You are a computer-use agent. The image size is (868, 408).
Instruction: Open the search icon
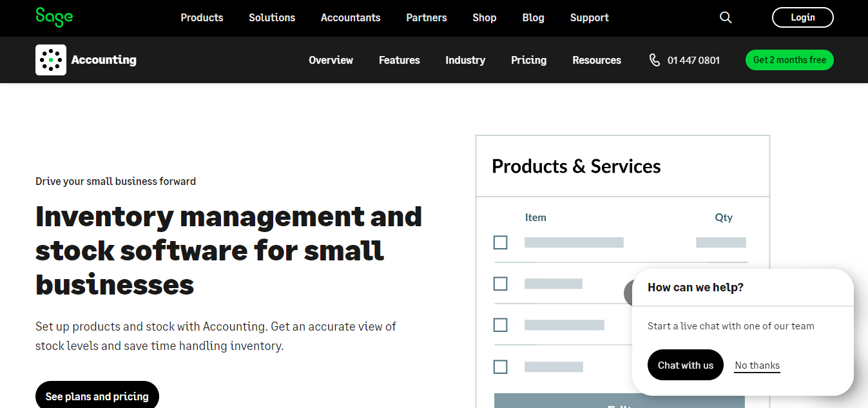(x=726, y=17)
